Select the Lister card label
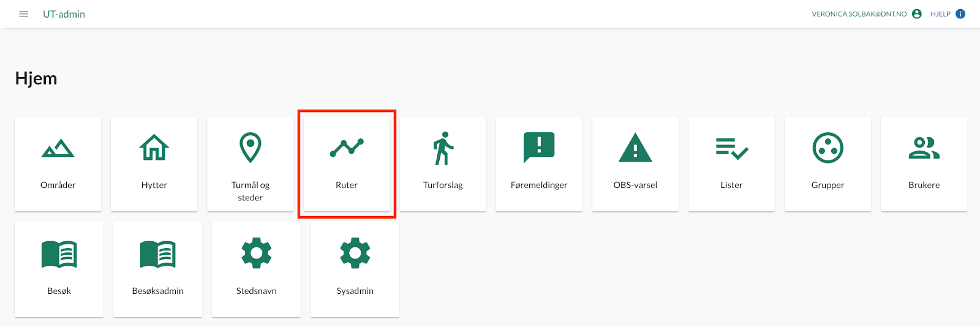The width and height of the screenshot is (980, 327). 731,185
